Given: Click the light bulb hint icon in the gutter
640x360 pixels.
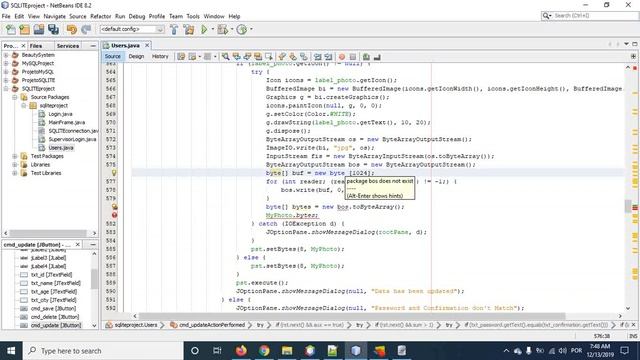Looking at the screenshot, I should pyautogui.click(x=114, y=173).
